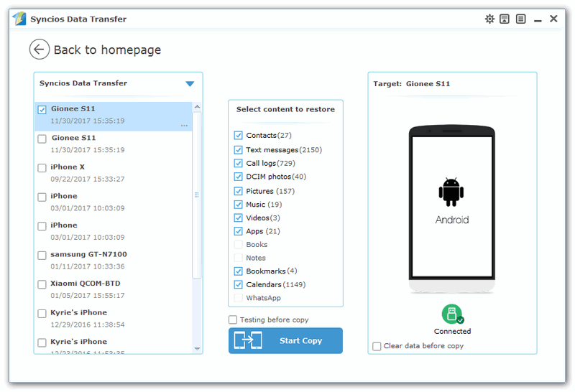Screen dimensions: 575x392
Task: Uncheck Apps (21)
Action: (239, 231)
